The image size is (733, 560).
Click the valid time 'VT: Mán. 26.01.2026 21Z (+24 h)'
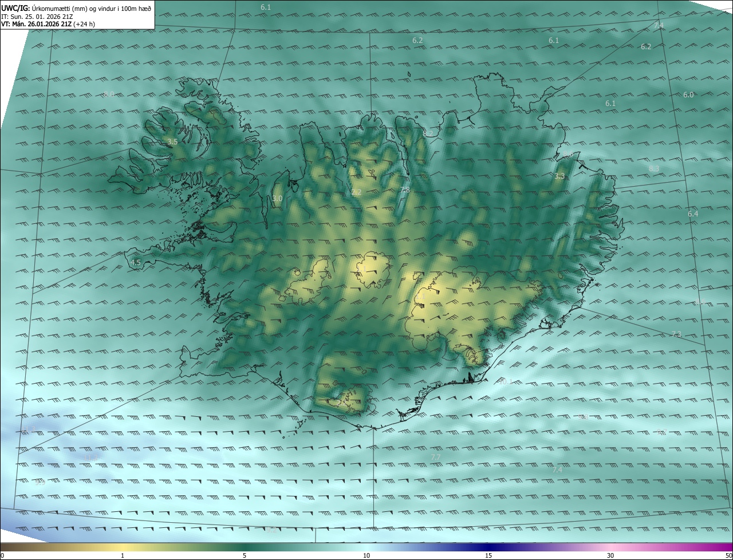click(x=48, y=24)
